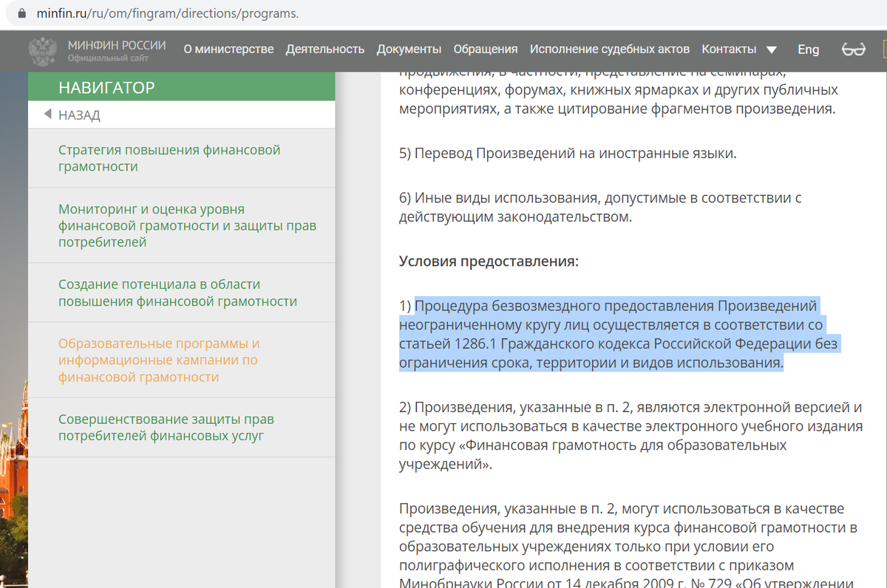The width and height of the screenshot is (887, 588).
Task: Go back via НАЗАД link
Action: (x=79, y=115)
